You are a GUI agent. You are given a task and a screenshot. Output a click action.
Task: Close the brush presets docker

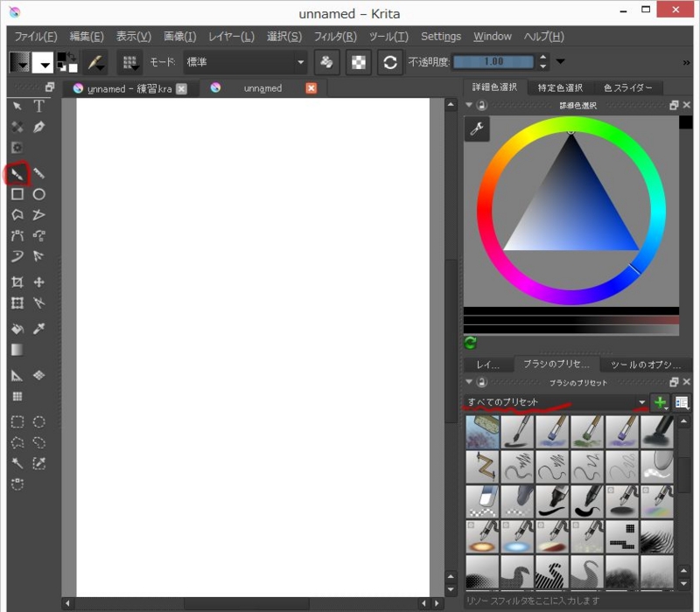pyautogui.click(x=687, y=382)
